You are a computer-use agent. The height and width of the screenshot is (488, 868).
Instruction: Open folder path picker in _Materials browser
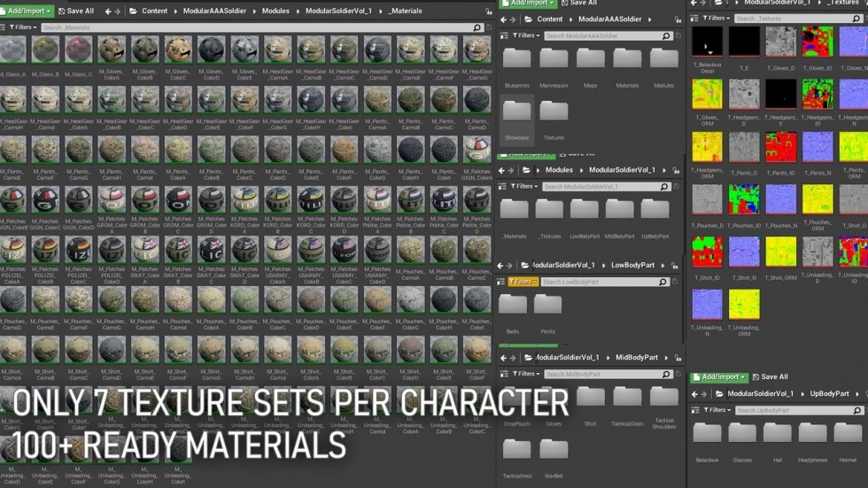133,11
